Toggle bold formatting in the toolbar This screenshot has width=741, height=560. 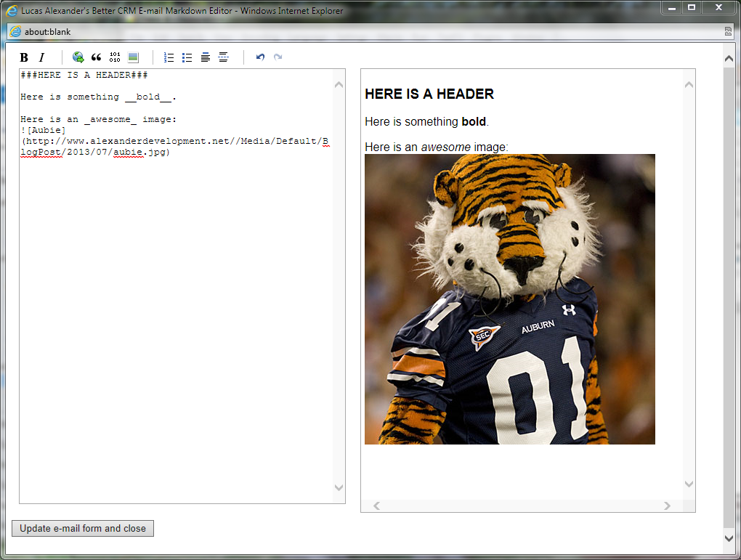coord(24,57)
